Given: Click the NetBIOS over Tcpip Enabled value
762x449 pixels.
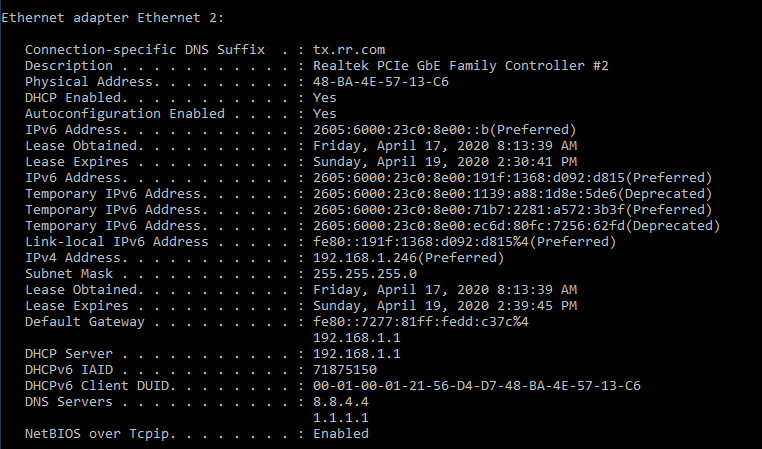Looking at the screenshot, I should [340, 433].
